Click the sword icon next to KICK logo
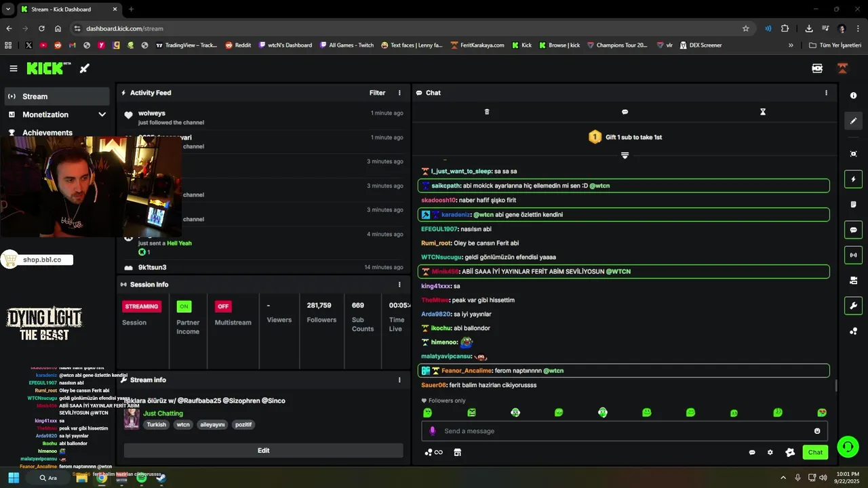This screenshot has height=488, width=868. 85,68
